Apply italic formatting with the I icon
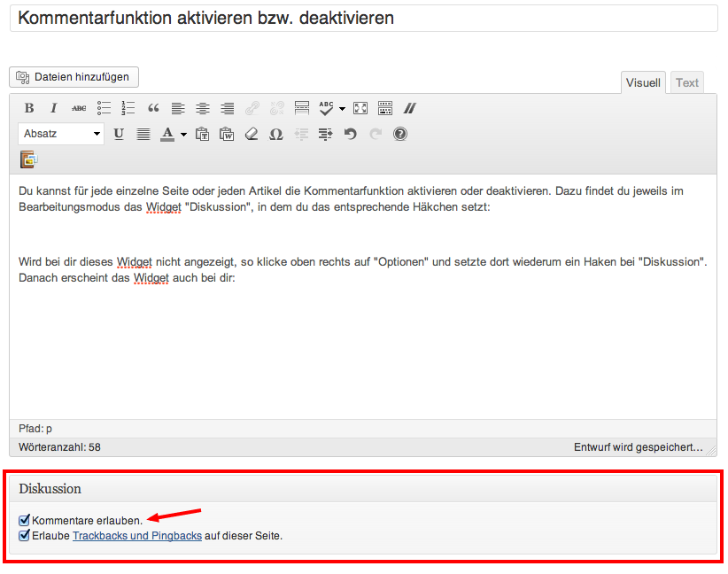The image size is (728, 574). point(53,108)
